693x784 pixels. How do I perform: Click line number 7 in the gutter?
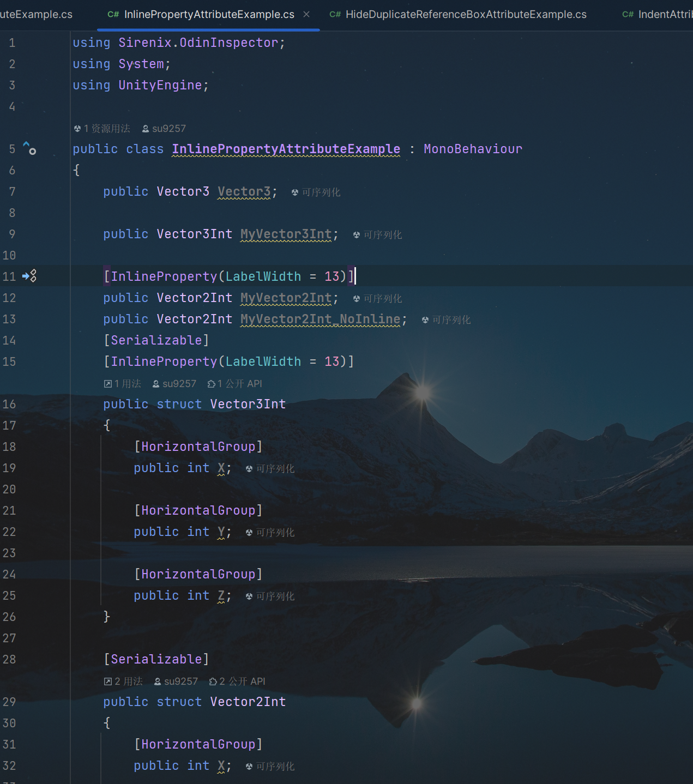(12, 191)
